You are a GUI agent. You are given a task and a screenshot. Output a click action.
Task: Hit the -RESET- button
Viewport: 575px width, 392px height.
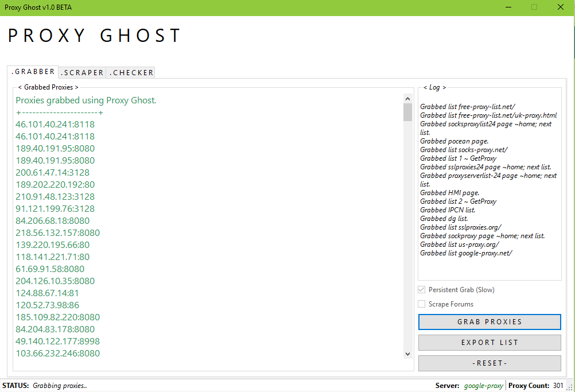[x=489, y=363]
